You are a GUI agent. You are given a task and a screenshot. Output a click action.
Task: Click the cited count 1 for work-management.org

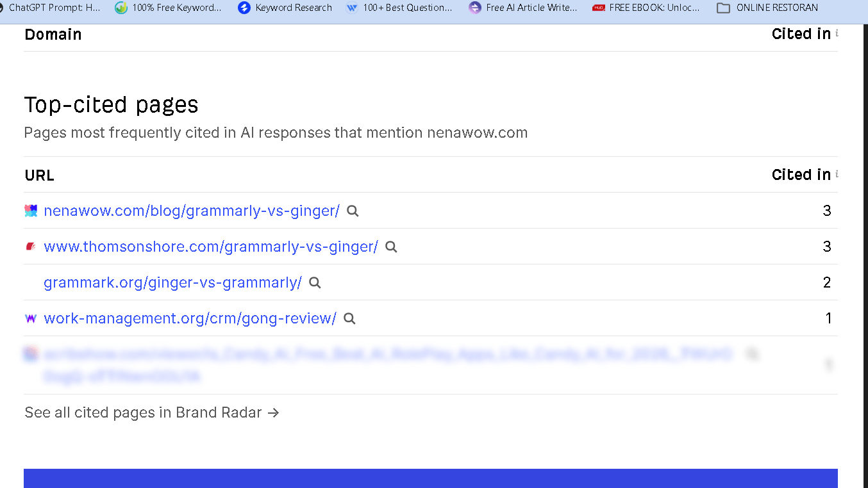pos(828,318)
